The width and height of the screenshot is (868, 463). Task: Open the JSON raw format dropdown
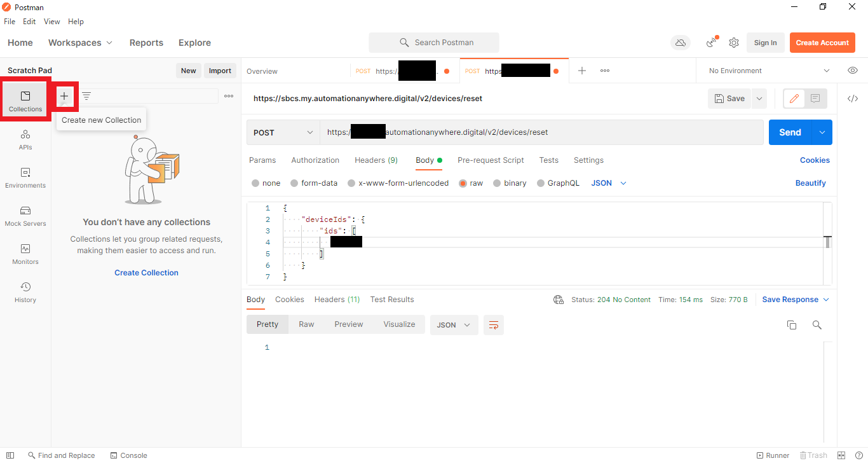(609, 183)
